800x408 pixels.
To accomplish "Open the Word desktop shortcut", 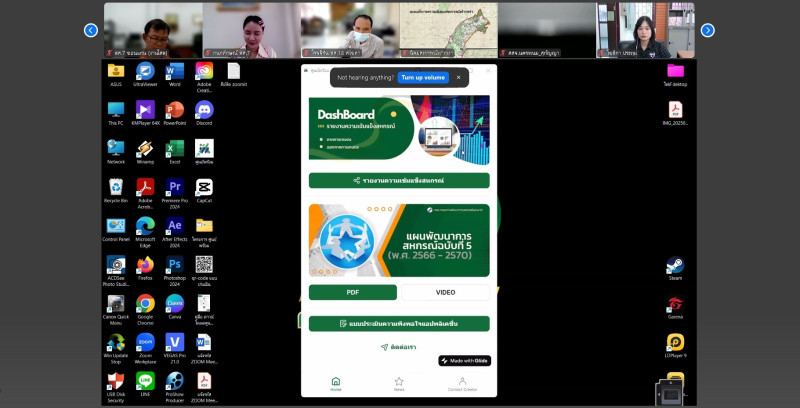I will [174, 71].
